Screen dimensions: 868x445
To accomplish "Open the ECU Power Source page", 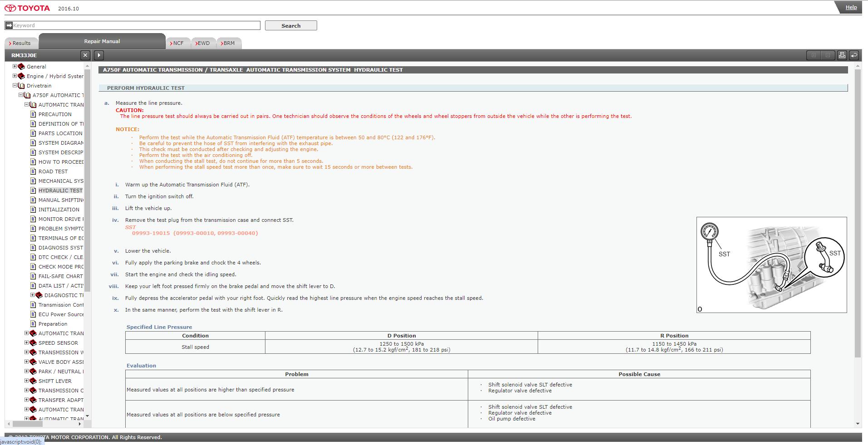I will click(61, 314).
